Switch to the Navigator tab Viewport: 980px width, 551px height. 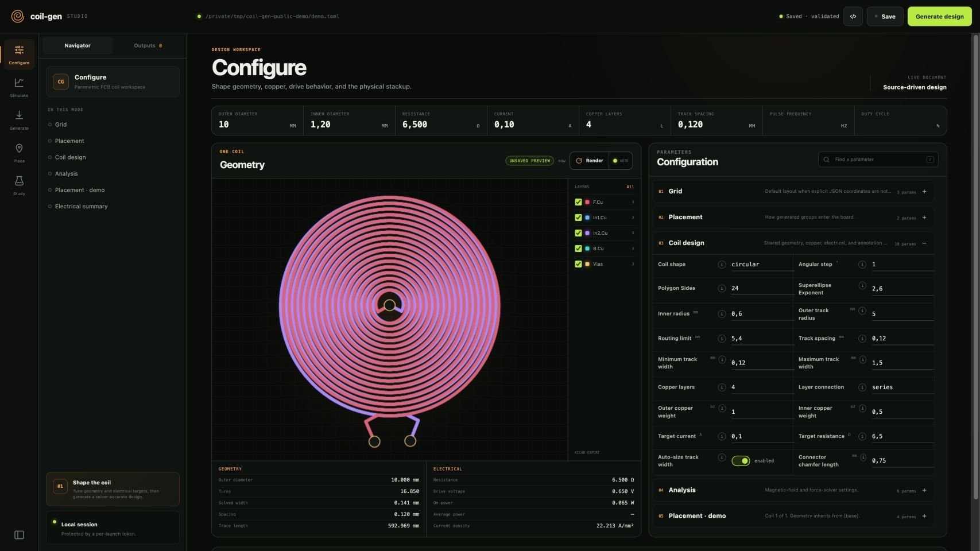point(78,45)
